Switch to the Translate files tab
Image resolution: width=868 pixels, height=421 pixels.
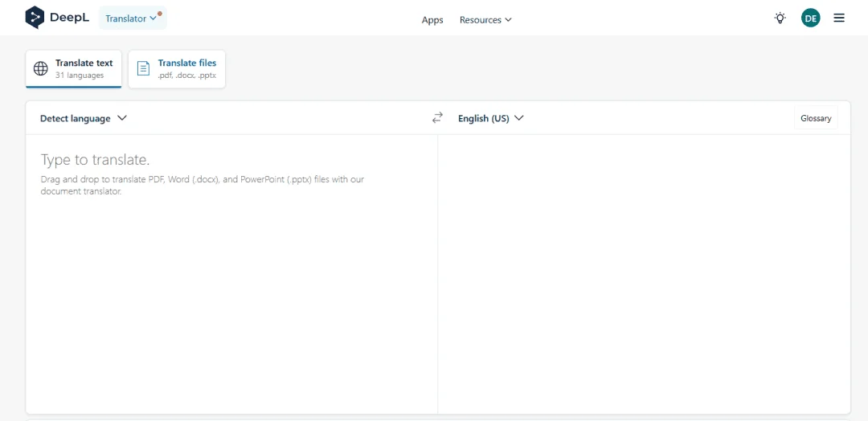(177, 68)
